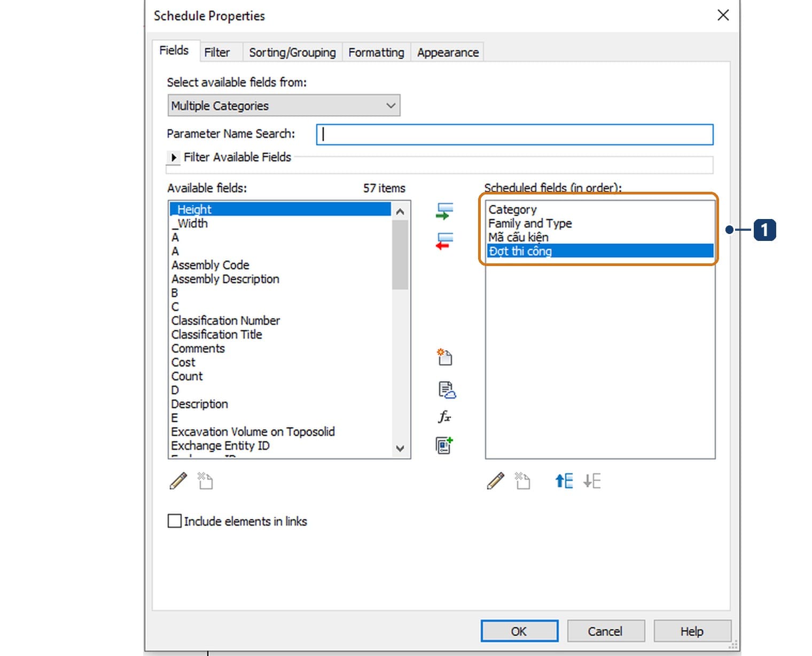
Task: Move scheduled parameter up
Action: (x=564, y=481)
